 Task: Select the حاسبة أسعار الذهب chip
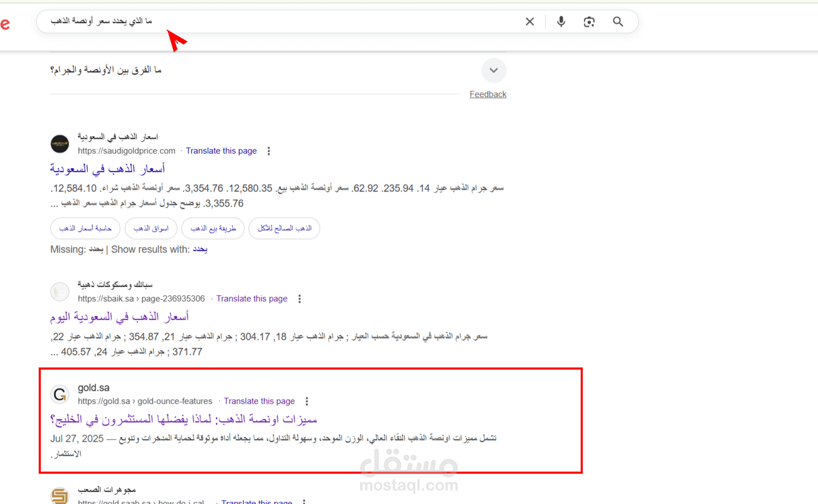coord(85,228)
